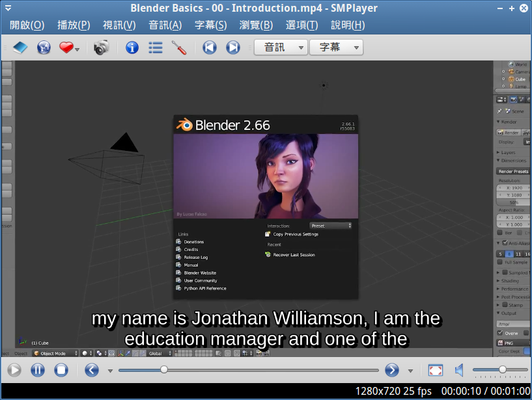
Task: Open the 開啟(O) menu
Action: 27,25
